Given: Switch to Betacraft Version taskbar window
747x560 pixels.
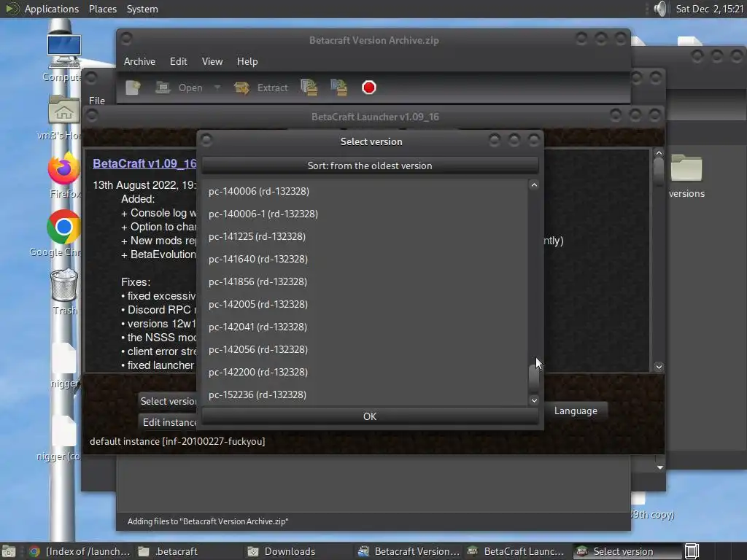Looking at the screenshot, I should [409, 551].
